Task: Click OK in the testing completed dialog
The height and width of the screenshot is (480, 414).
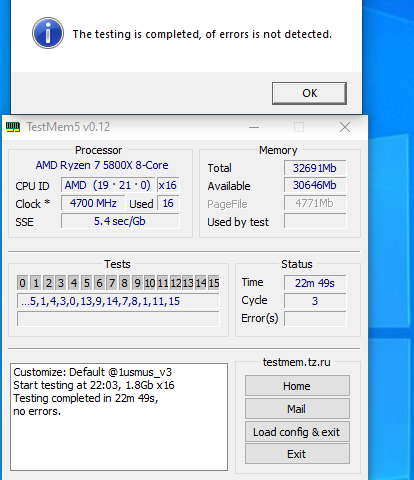Action: click(309, 93)
